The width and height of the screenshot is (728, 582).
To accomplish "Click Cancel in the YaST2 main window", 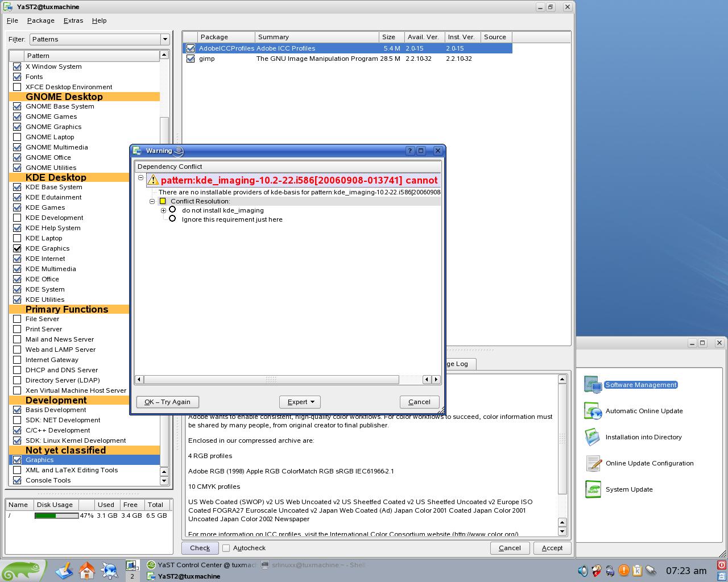I will [x=510, y=548].
